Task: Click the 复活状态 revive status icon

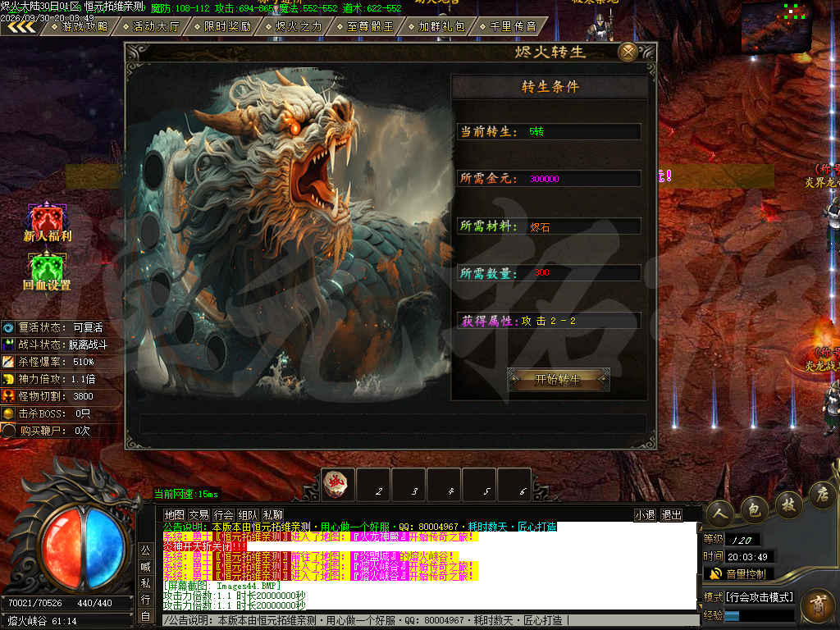Action: coord(8,327)
